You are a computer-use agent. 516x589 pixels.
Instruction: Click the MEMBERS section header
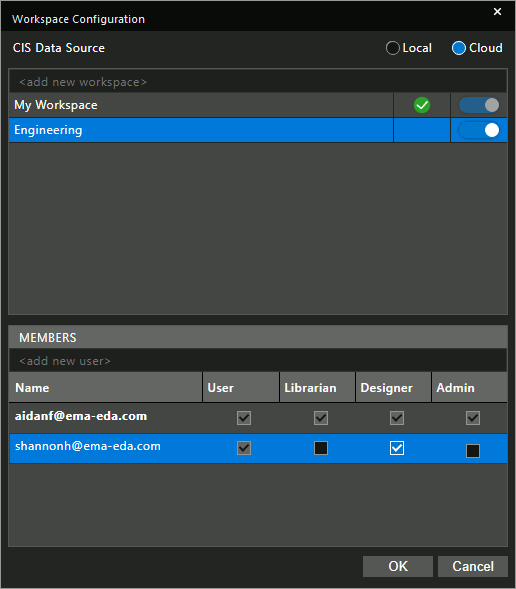click(258, 337)
